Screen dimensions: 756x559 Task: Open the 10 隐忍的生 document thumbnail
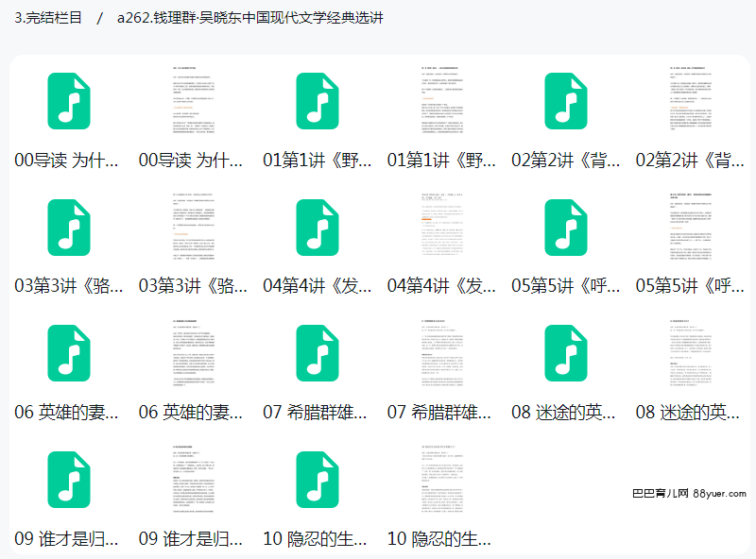(x=441, y=480)
